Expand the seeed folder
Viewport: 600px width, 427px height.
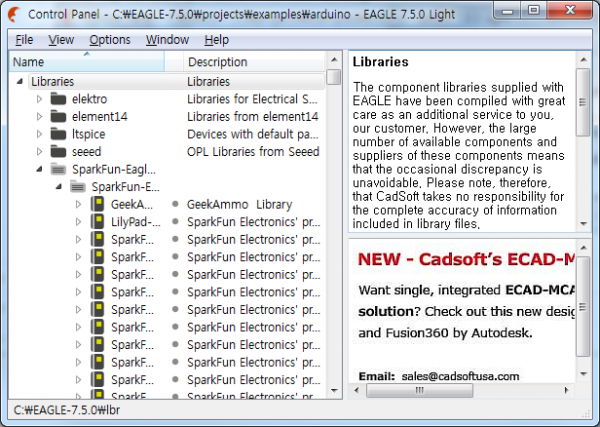coord(39,152)
